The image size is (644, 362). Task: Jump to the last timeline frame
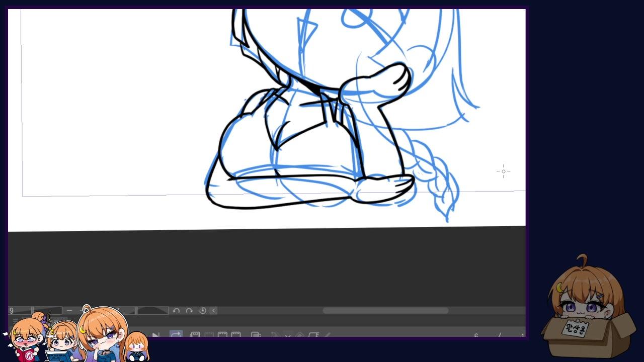point(155,335)
